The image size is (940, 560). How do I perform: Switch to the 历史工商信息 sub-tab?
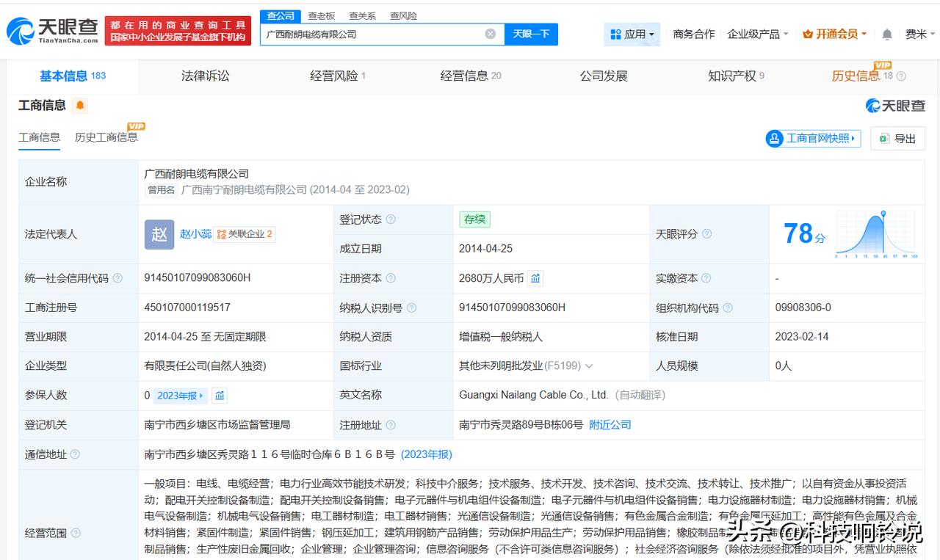[106, 137]
